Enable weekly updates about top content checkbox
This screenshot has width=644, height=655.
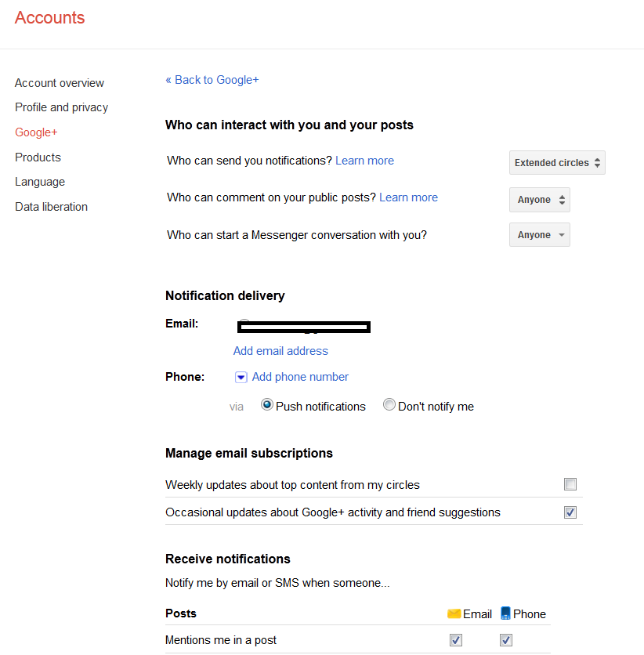point(570,484)
